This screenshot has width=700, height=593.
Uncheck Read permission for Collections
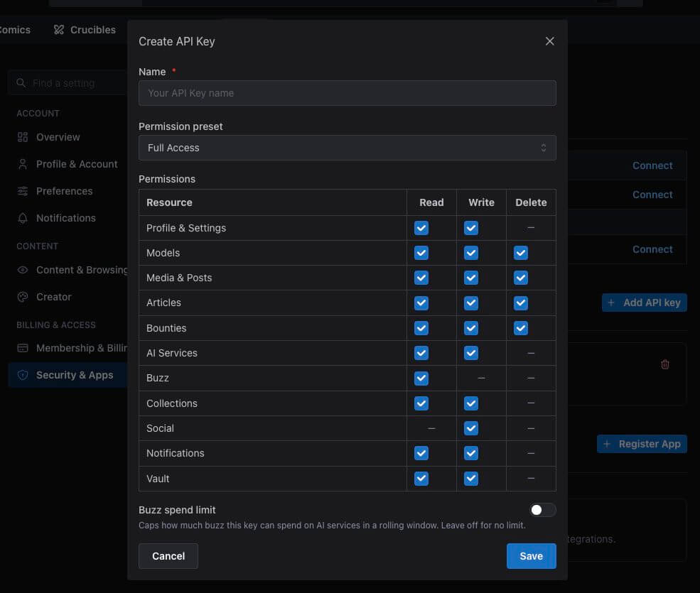point(421,403)
